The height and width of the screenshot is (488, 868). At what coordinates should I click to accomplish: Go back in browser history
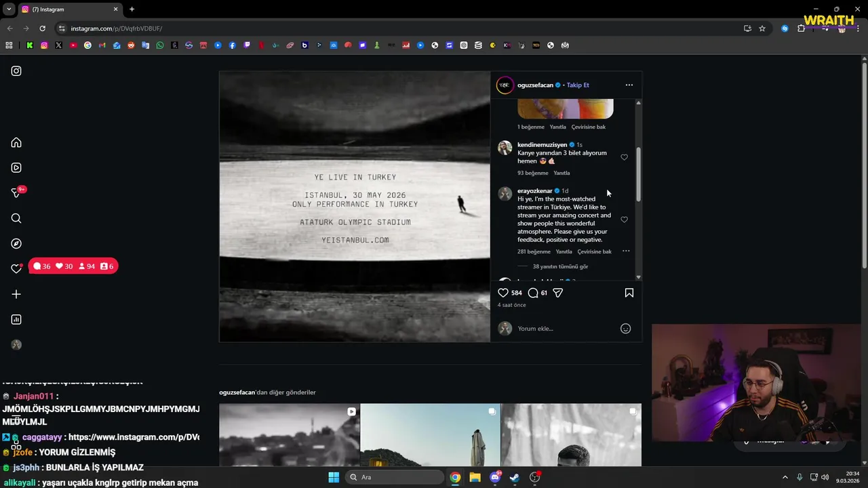click(9, 28)
